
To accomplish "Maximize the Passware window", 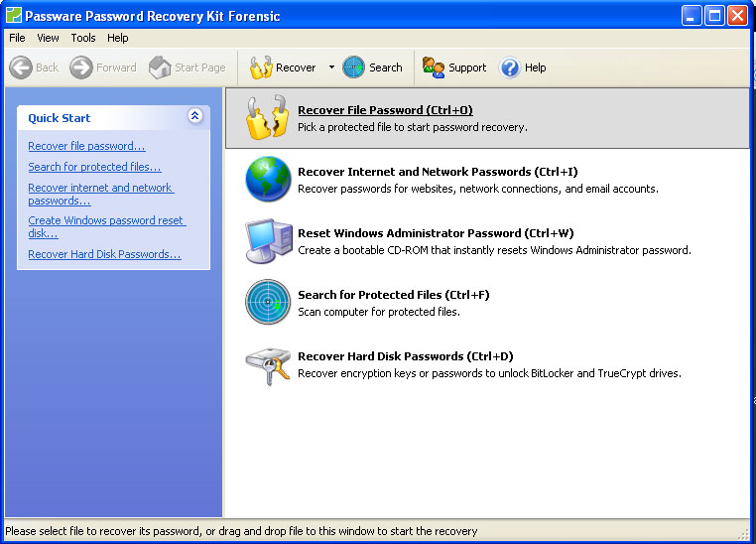I will pyautogui.click(x=714, y=16).
